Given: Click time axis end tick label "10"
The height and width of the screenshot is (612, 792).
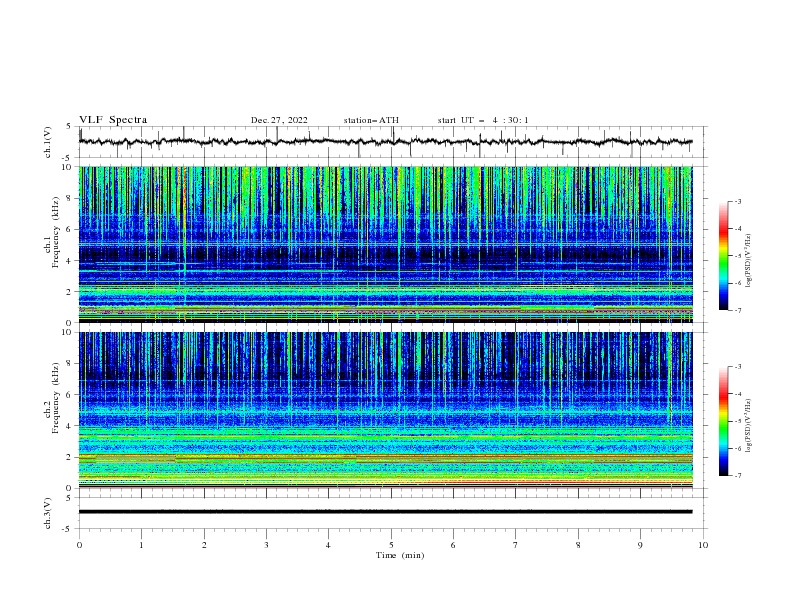Looking at the screenshot, I should click(x=703, y=545).
